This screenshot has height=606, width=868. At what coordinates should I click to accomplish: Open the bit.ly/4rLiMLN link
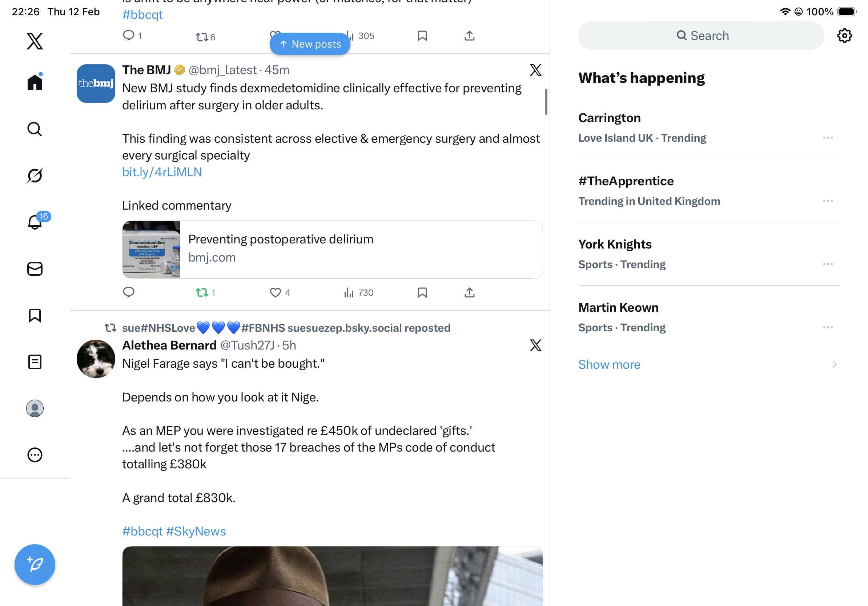[162, 172]
